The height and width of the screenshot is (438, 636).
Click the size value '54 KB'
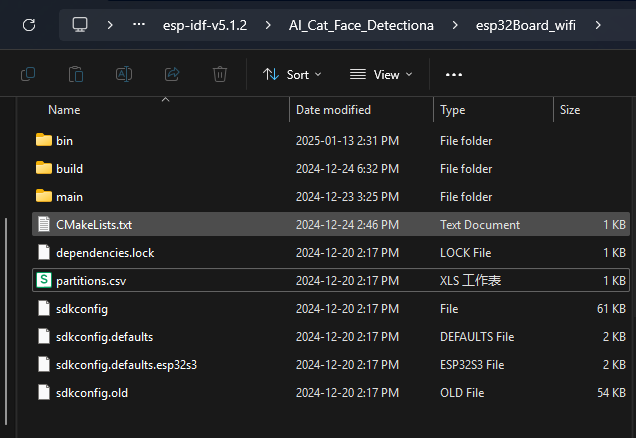tap(611, 393)
